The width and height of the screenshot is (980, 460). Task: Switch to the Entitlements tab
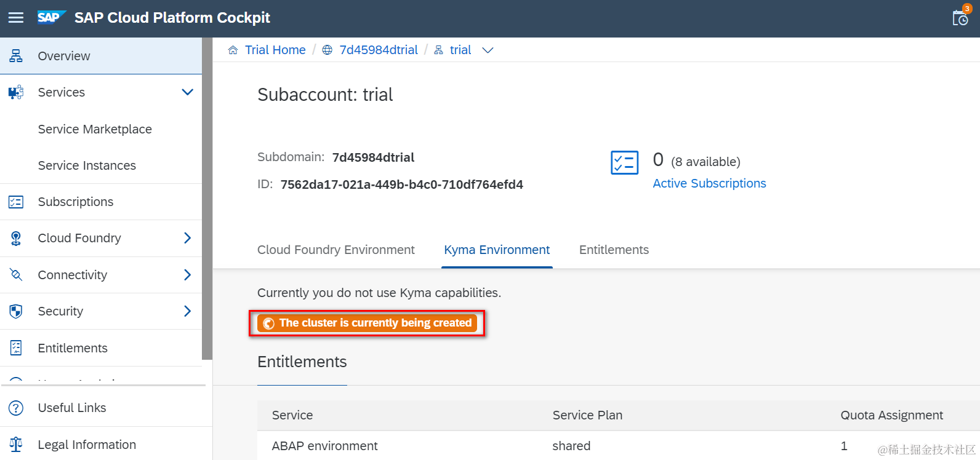(614, 250)
